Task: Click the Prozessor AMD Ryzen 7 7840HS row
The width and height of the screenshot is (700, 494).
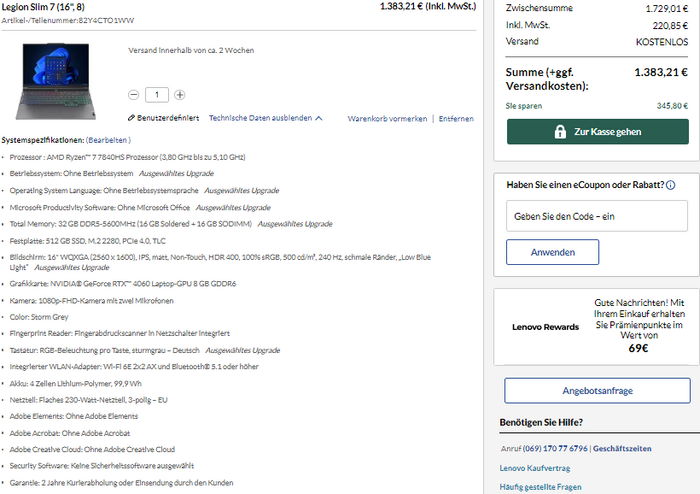Action: 127,157
